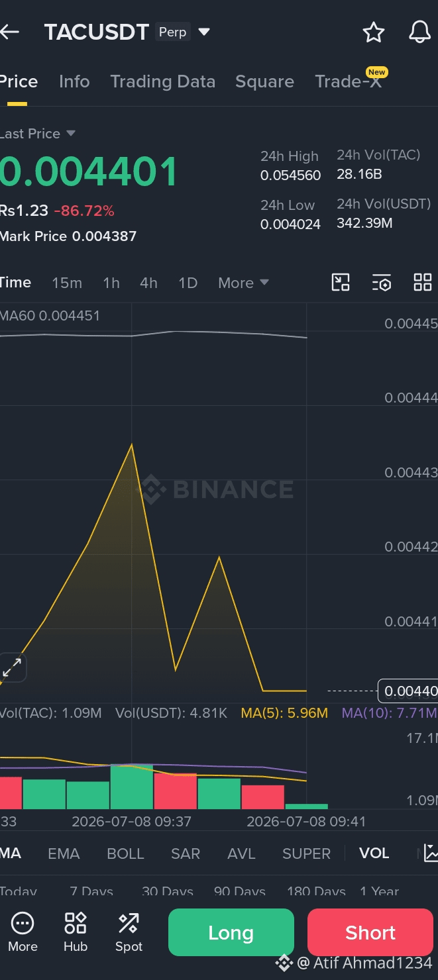This screenshot has width=438, height=980.
Task: Switch to the Price tab
Action: [x=19, y=81]
